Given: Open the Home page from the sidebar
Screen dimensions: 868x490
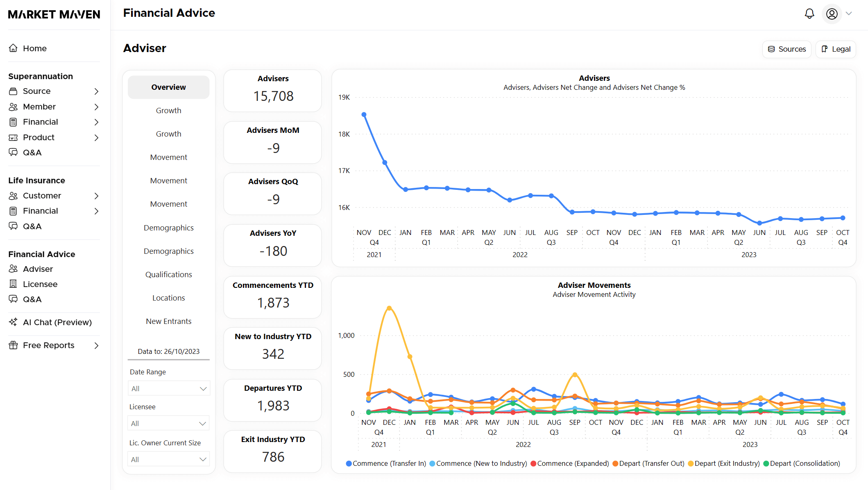Looking at the screenshot, I should [34, 48].
